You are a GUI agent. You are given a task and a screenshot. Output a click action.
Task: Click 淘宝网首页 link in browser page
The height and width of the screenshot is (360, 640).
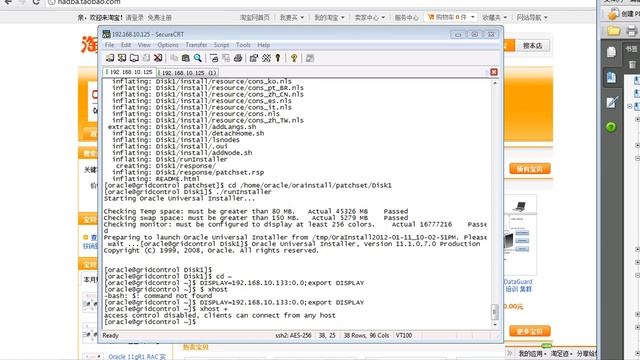(255, 17)
